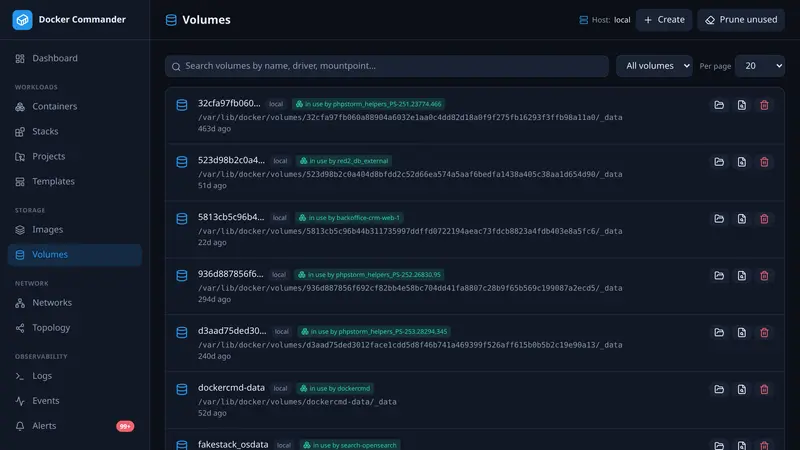Delete volume 523d98b2c0a4
This screenshot has height=450, width=800.
click(x=764, y=162)
